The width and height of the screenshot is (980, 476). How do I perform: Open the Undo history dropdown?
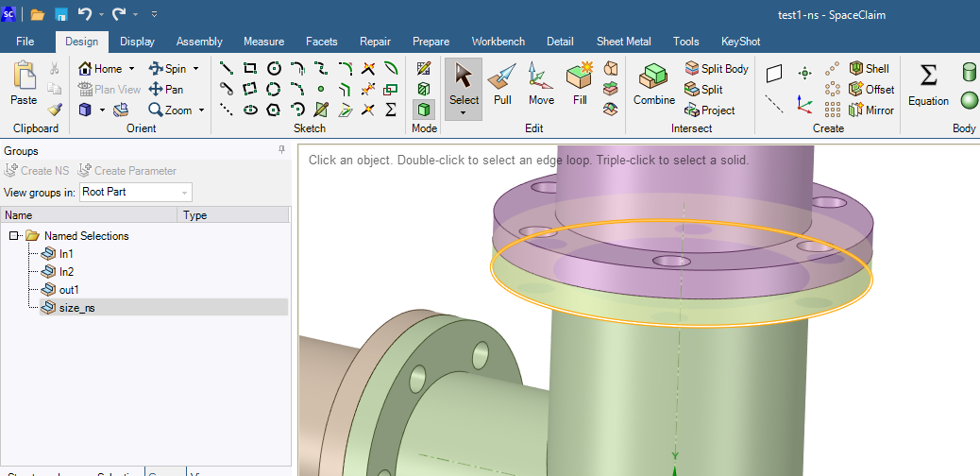tap(99, 14)
